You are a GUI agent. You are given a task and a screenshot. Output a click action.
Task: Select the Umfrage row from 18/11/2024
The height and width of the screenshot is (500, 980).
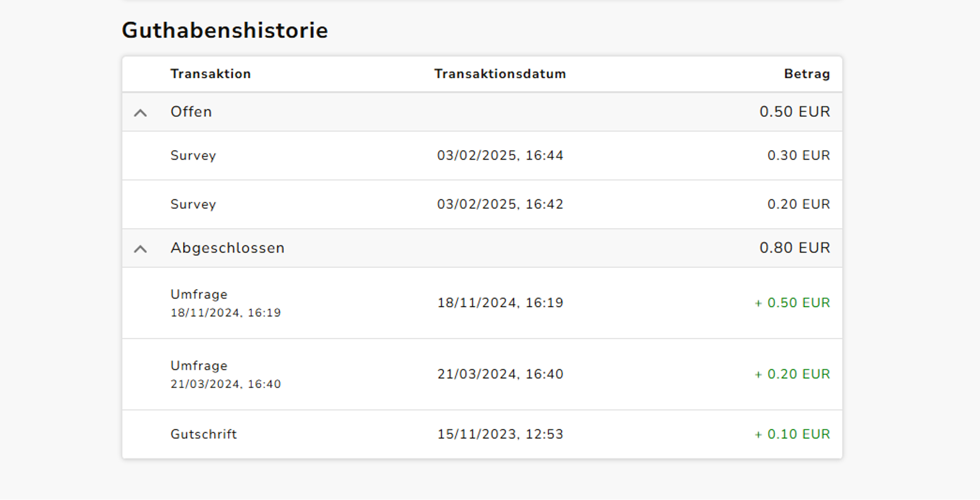click(x=482, y=303)
